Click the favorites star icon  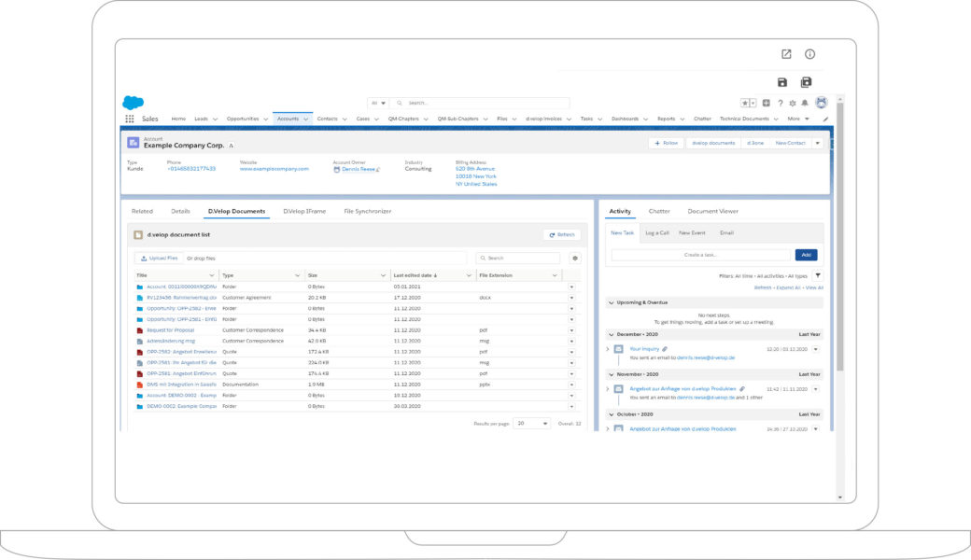[745, 104]
